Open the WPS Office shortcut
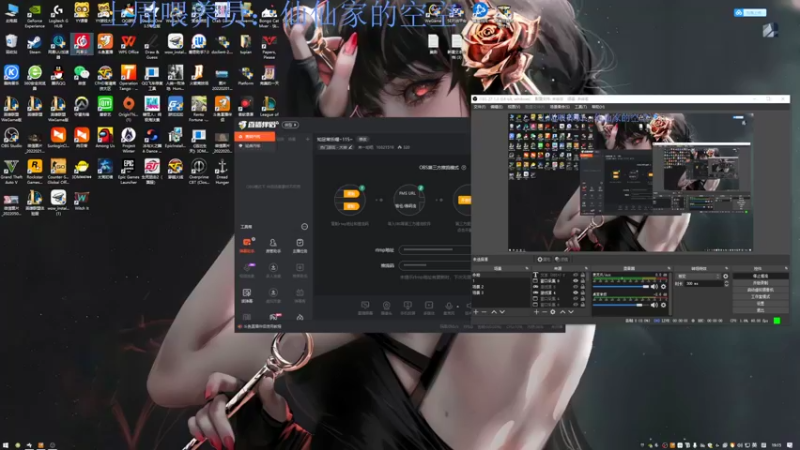800x450 pixels. [128, 45]
